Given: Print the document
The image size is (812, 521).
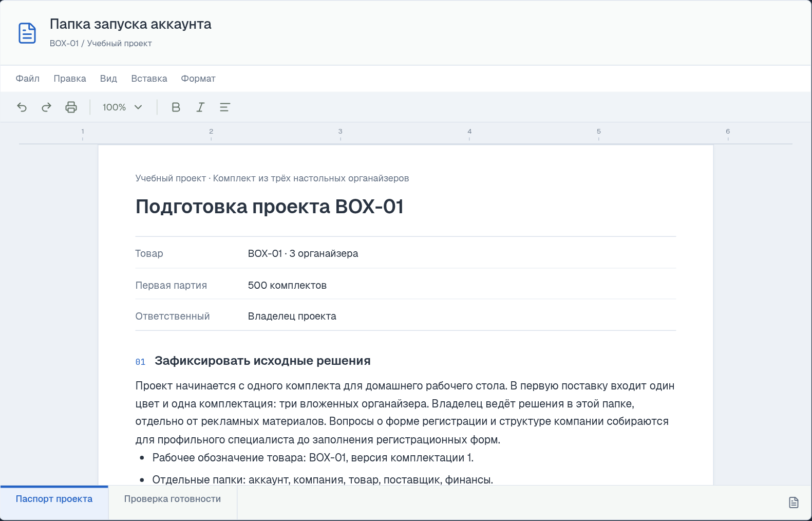Looking at the screenshot, I should 71,107.
